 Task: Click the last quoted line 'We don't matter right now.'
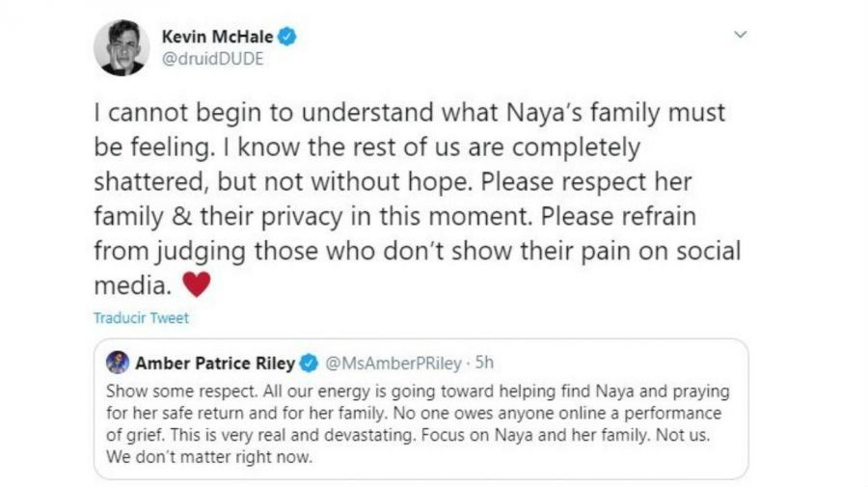(x=209, y=457)
